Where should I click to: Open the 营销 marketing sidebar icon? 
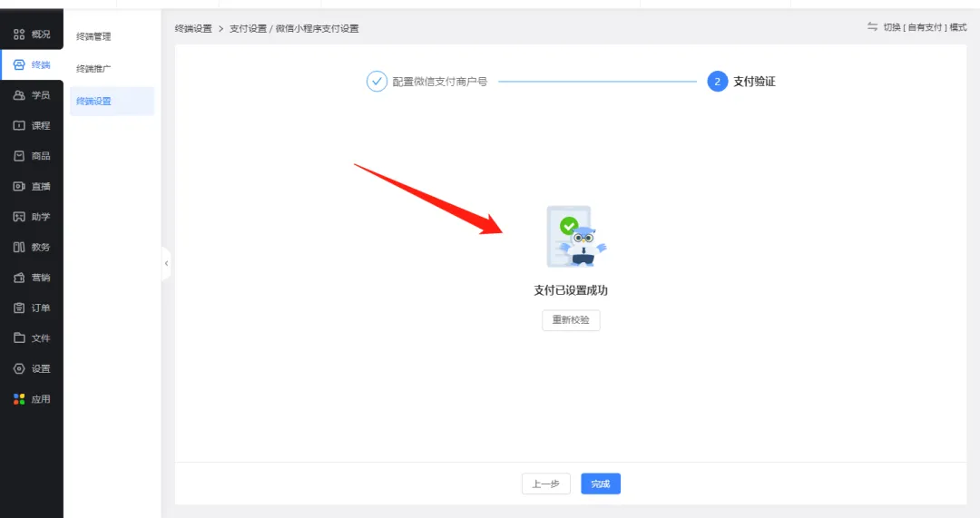[x=19, y=278]
